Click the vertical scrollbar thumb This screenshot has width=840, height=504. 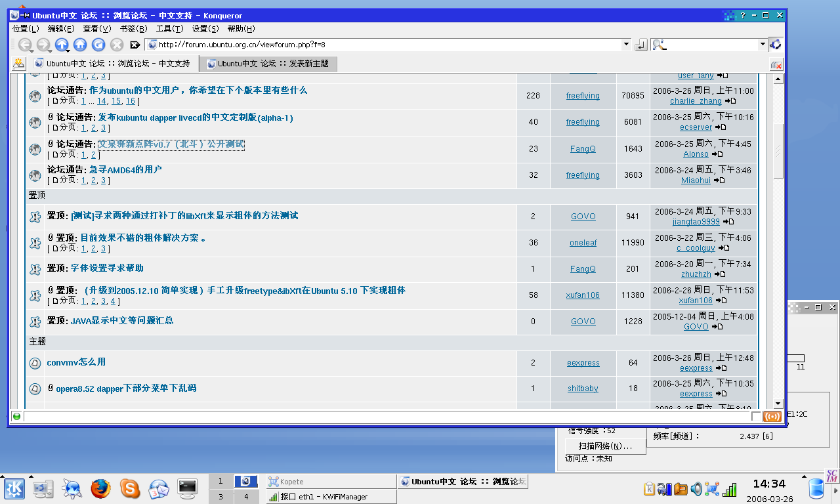click(x=778, y=150)
